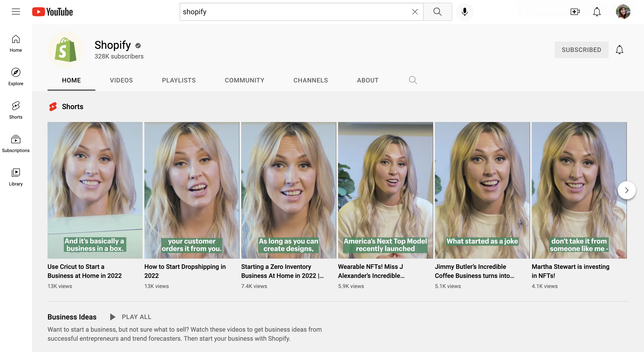
Task: Open notifications bell in top bar
Action: [x=597, y=12]
